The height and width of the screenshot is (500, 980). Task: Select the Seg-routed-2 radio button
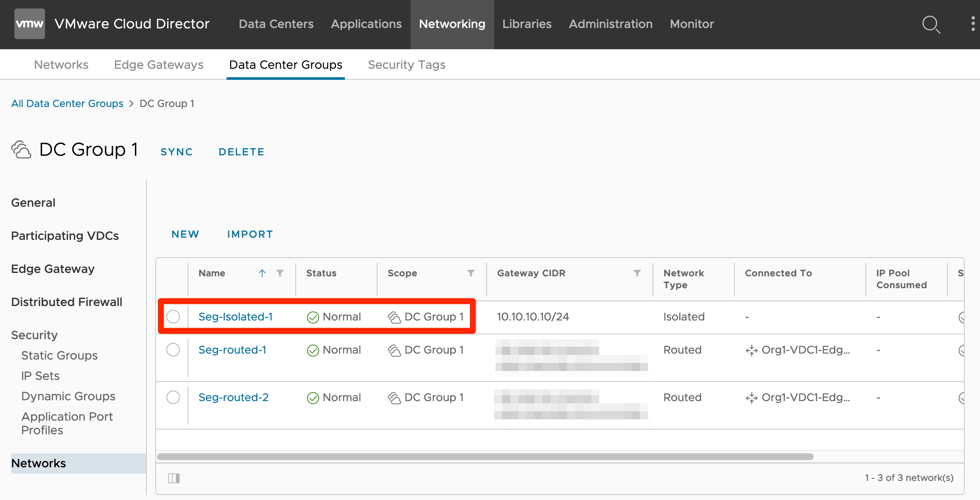pyautogui.click(x=173, y=397)
